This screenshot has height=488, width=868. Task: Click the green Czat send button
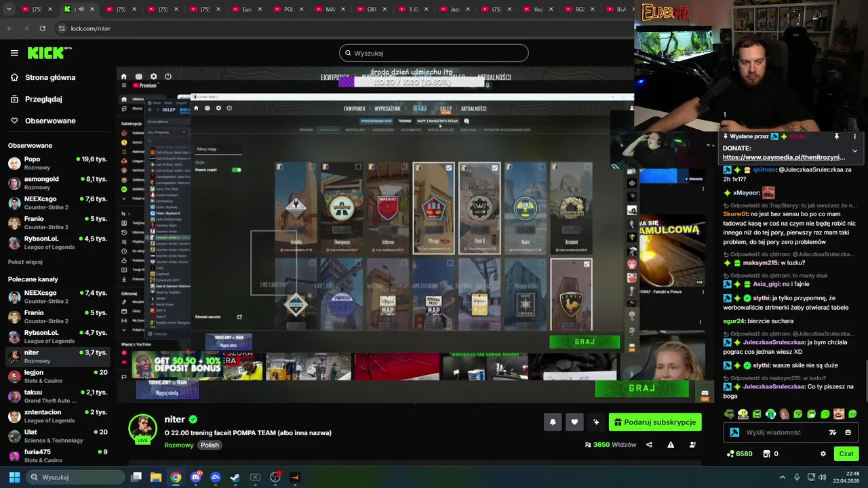pos(846,453)
